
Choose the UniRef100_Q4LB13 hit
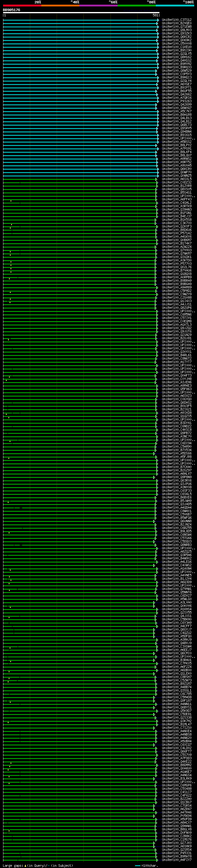[x=177, y=118]
